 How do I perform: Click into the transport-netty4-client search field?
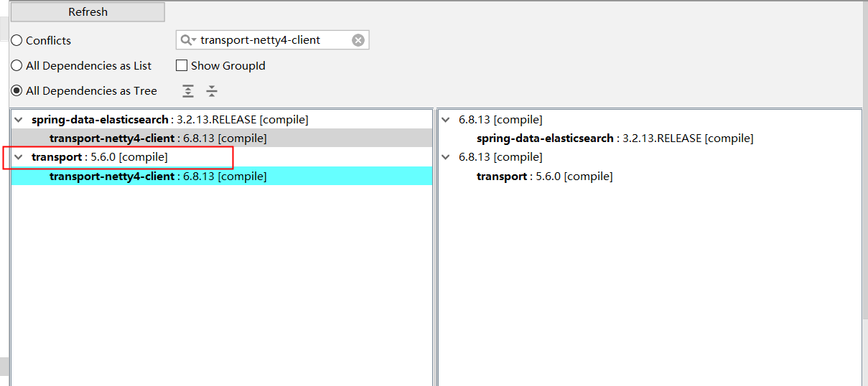(x=274, y=40)
